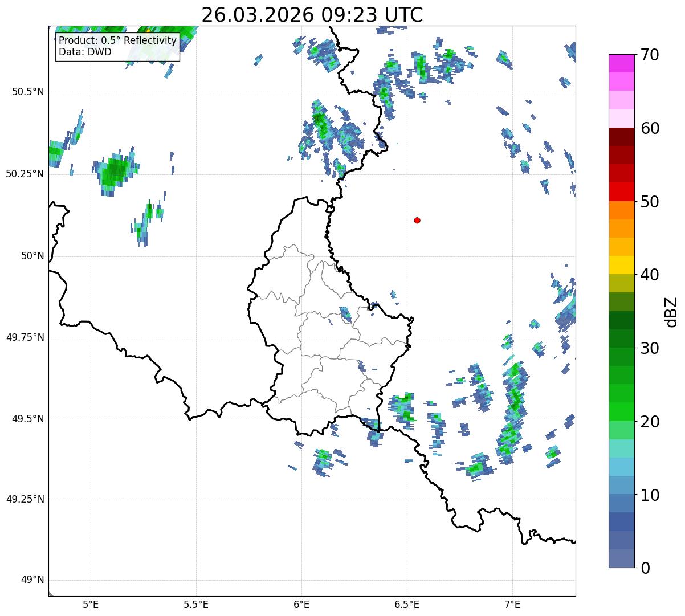Click the 50.5°N latitude label
Viewport: 685px width, 616px height.
coord(28,92)
